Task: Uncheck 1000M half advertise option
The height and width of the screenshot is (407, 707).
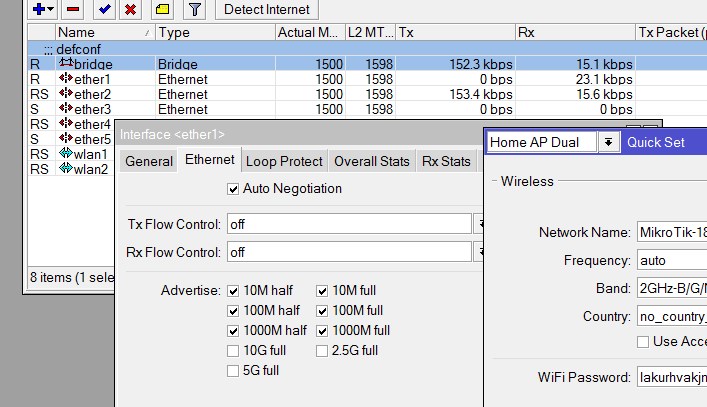Action: pyautogui.click(x=233, y=331)
